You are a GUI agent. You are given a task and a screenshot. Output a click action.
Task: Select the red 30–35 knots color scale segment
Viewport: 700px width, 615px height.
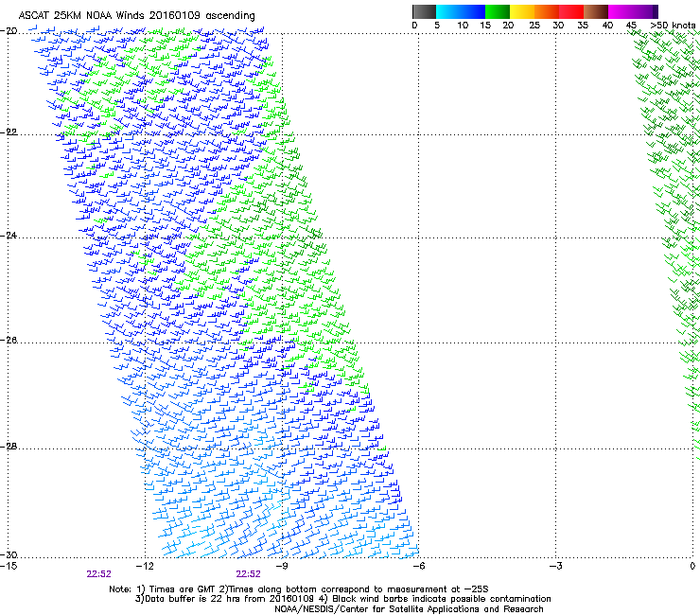571,11
